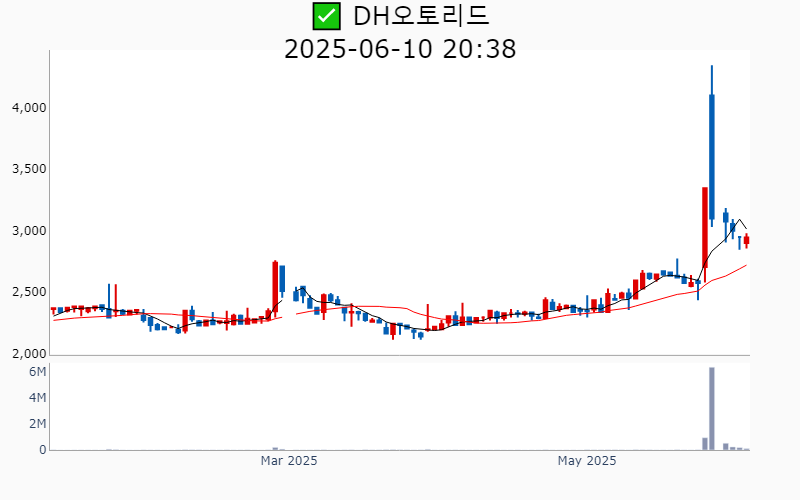Image resolution: width=800 pixels, height=500 pixels.
Task: Click the 4,000 price axis label
Action: click(29, 108)
